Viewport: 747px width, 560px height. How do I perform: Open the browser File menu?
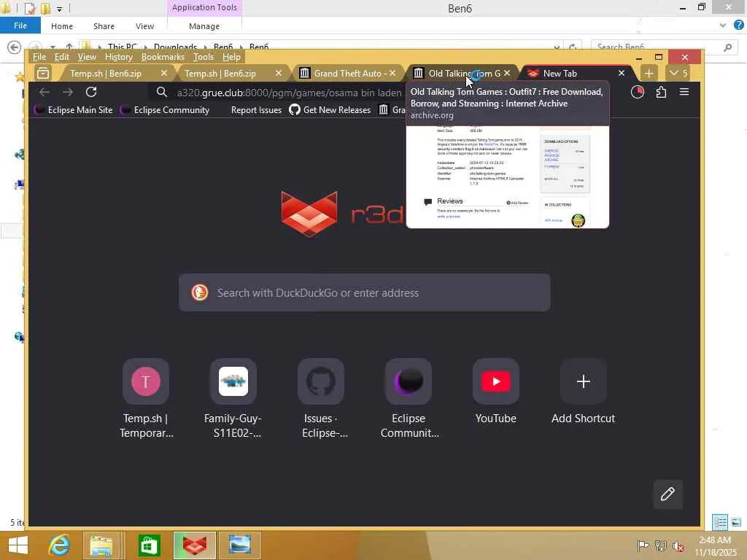tap(39, 57)
